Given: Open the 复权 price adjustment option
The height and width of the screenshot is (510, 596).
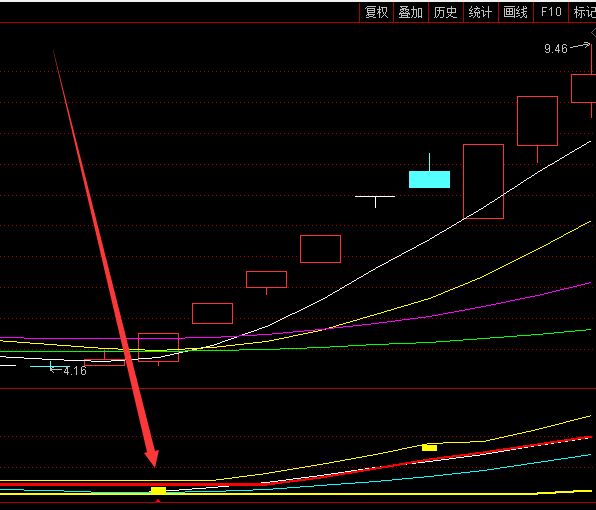Looking at the screenshot, I should [x=376, y=13].
